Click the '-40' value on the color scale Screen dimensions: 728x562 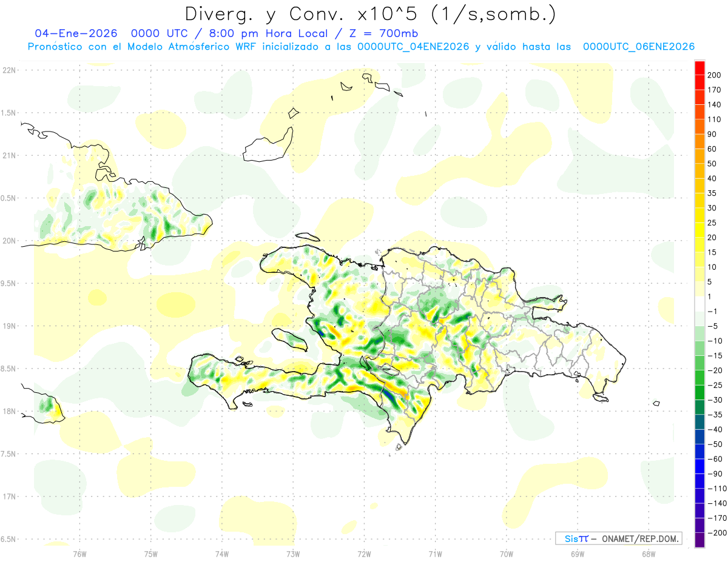coord(715,429)
